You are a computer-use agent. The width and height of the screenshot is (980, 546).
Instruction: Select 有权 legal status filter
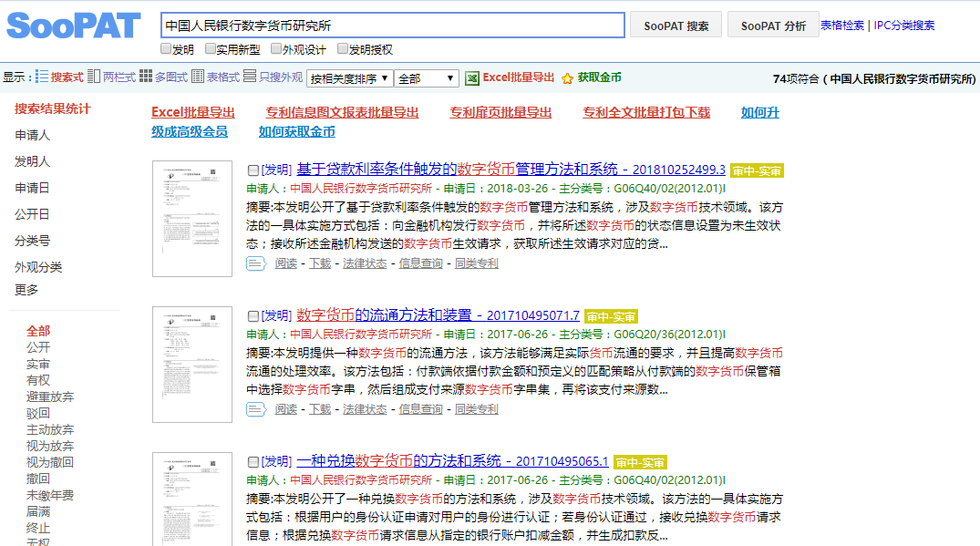click(x=38, y=380)
